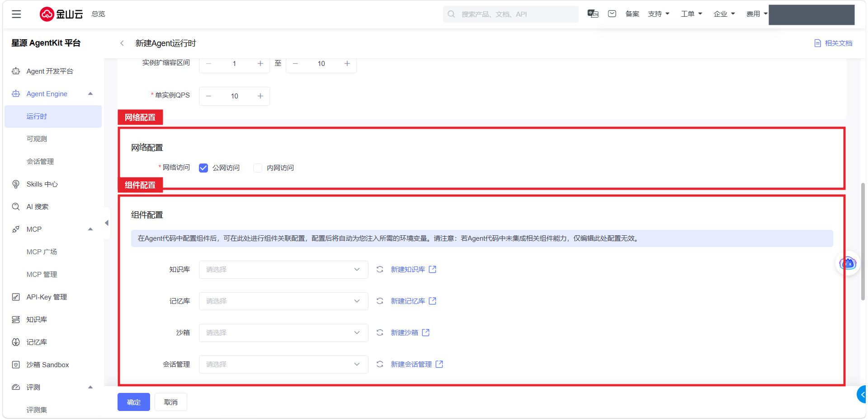This screenshot has width=868, height=420.
Task: Refresh the 记忆库 dropdown options
Action: (380, 301)
